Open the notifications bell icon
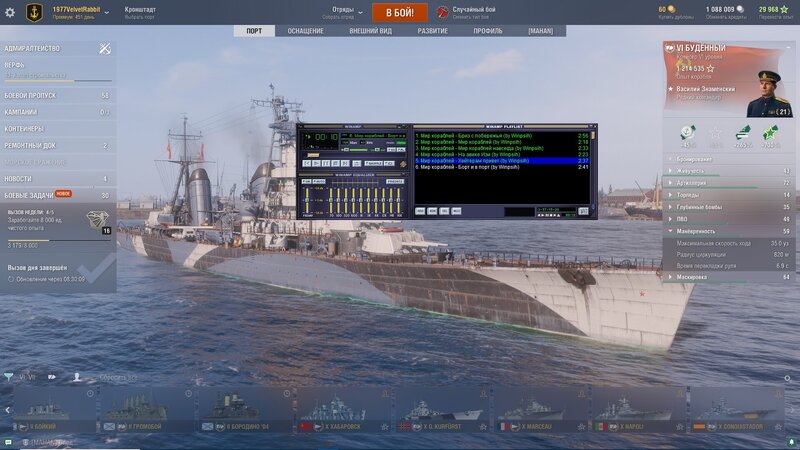This screenshot has width=800, height=450. click(x=791, y=442)
